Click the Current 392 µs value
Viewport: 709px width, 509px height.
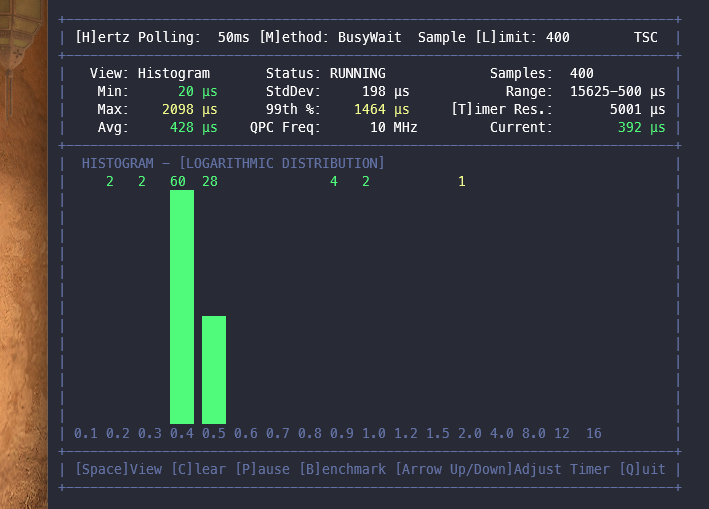point(641,127)
